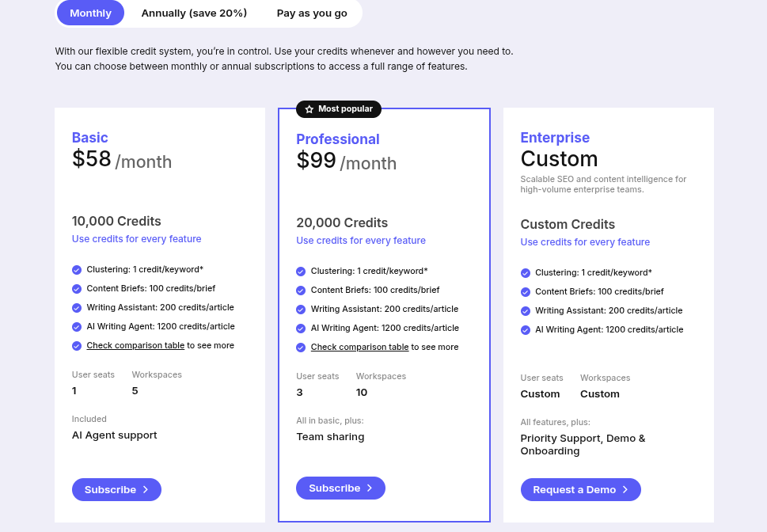Click arrow chevron on Request a Demo
Screen dimensions: 767x532
[625, 489]
